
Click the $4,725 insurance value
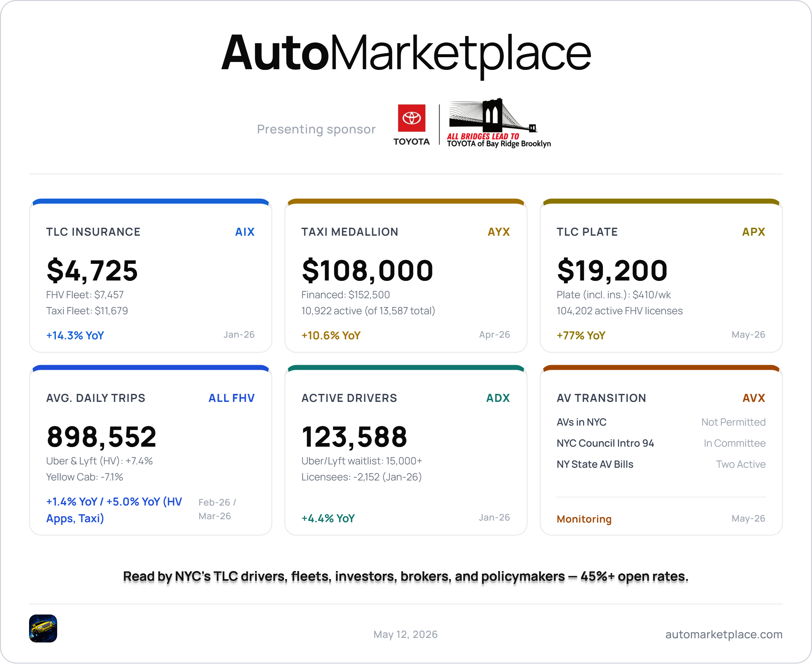coord(92,270)
